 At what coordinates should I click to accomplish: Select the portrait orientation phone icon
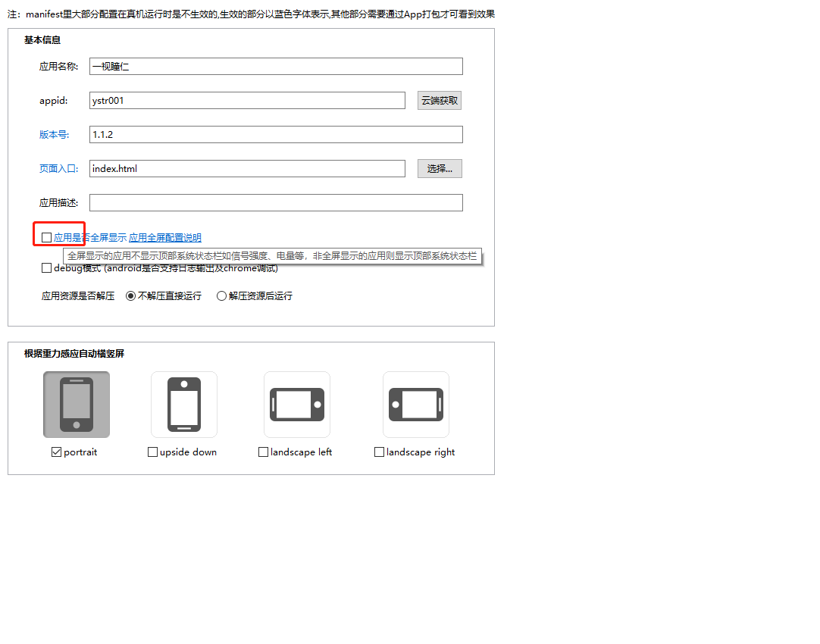point(77,405)
